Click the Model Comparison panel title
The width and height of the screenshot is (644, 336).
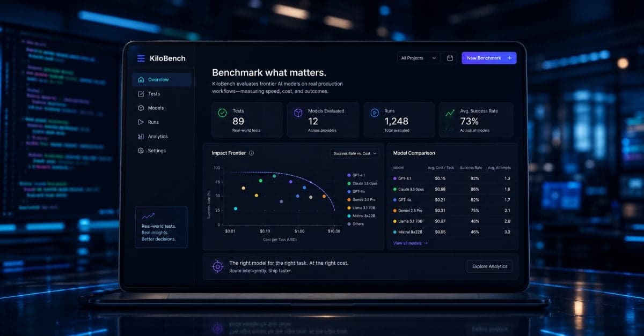pos(414,153)
